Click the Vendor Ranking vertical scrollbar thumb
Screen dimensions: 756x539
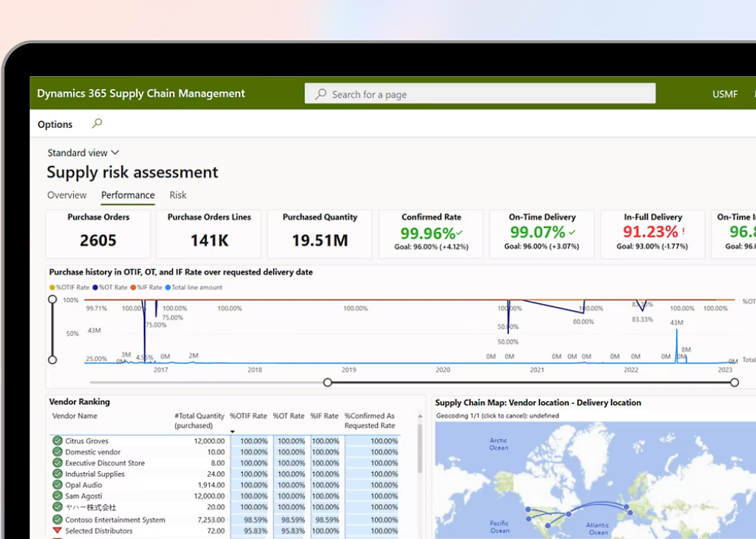click(x=420, y=449)
